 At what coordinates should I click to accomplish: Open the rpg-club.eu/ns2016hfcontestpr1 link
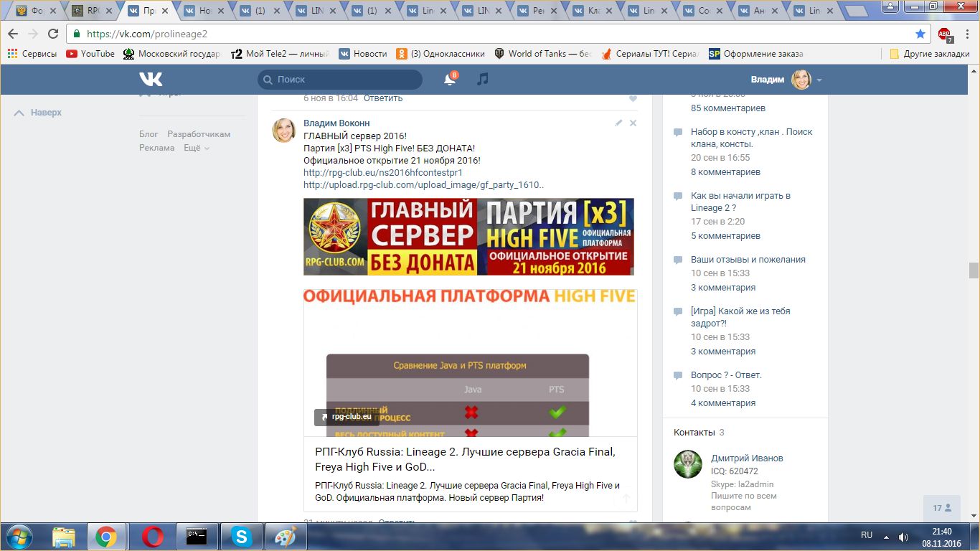[383, 172]
